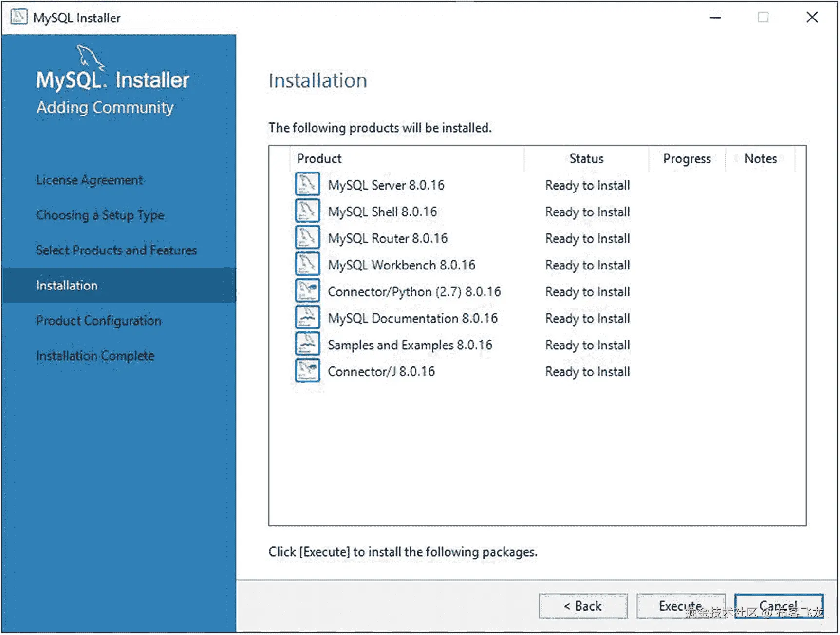Image resolution: width=840 pixels, height=635 pixels.
Task: Click the MySQL Installer title bar app icon
Action: (x=19, y=17)
